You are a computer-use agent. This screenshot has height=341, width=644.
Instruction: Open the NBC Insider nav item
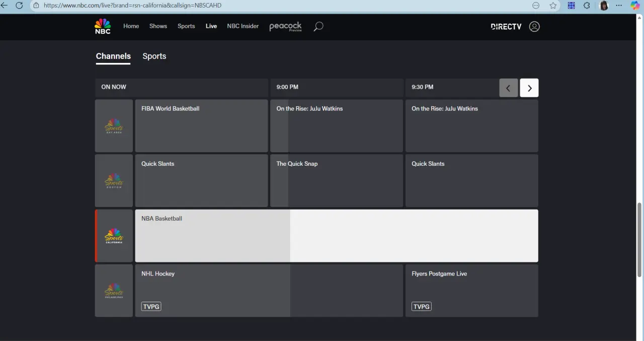click(x=243, y=26)
